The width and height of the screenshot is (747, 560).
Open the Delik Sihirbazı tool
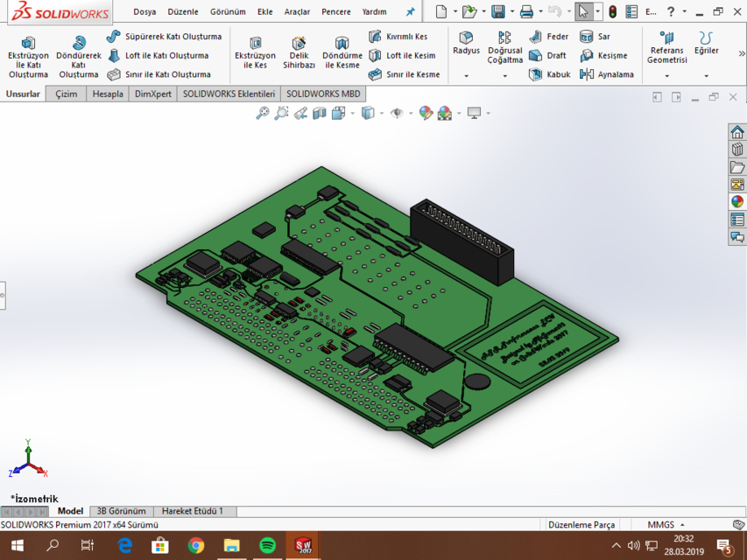pyautogui.click(x=298, y=52)
